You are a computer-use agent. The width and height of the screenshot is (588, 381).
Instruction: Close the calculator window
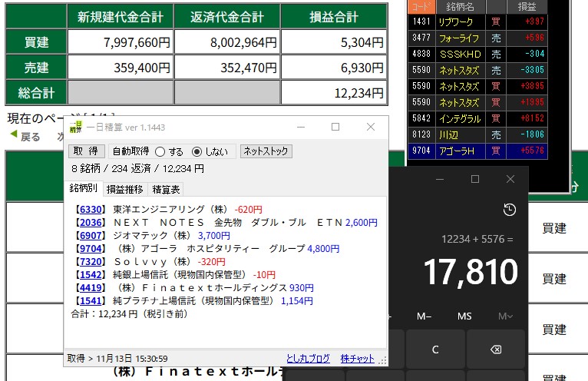[510, 179]
